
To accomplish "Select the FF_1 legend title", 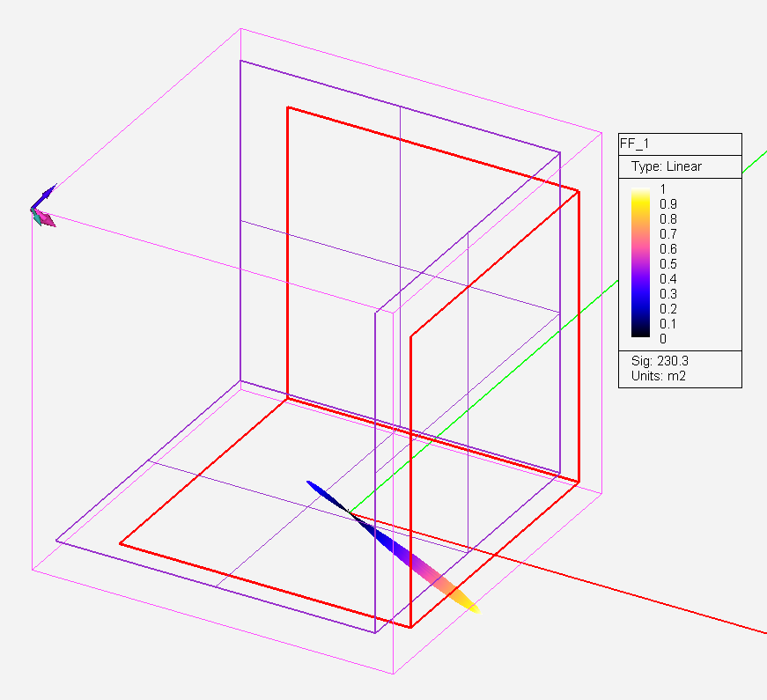I will [x=634, y=144].
